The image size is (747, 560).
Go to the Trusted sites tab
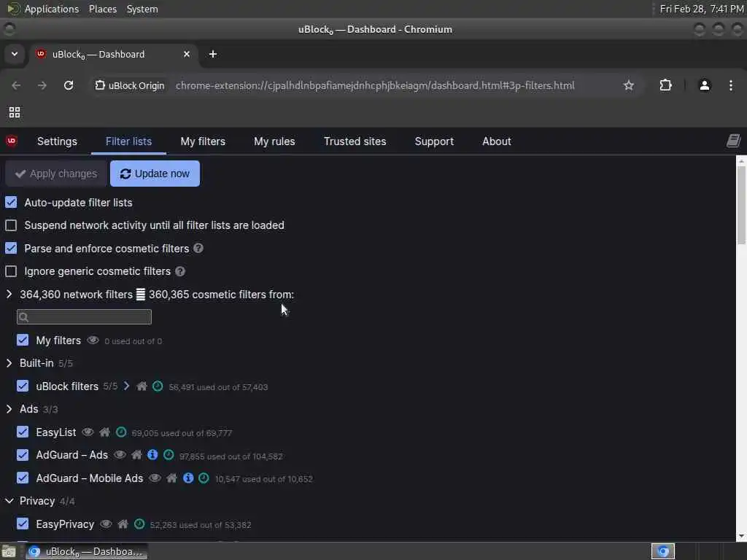355,141
